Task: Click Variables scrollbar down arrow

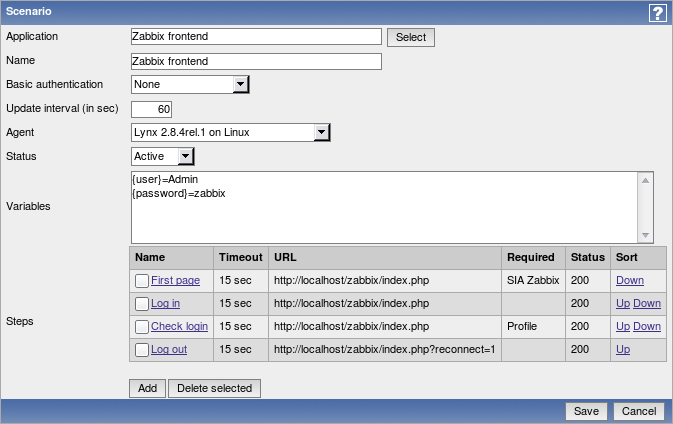Action: (645, 235)
